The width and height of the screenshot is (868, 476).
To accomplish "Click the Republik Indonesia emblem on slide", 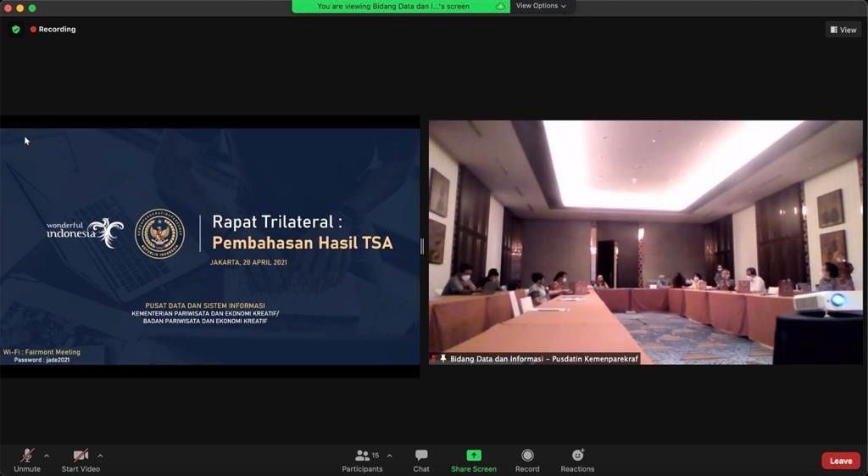I will coord(160,234).
